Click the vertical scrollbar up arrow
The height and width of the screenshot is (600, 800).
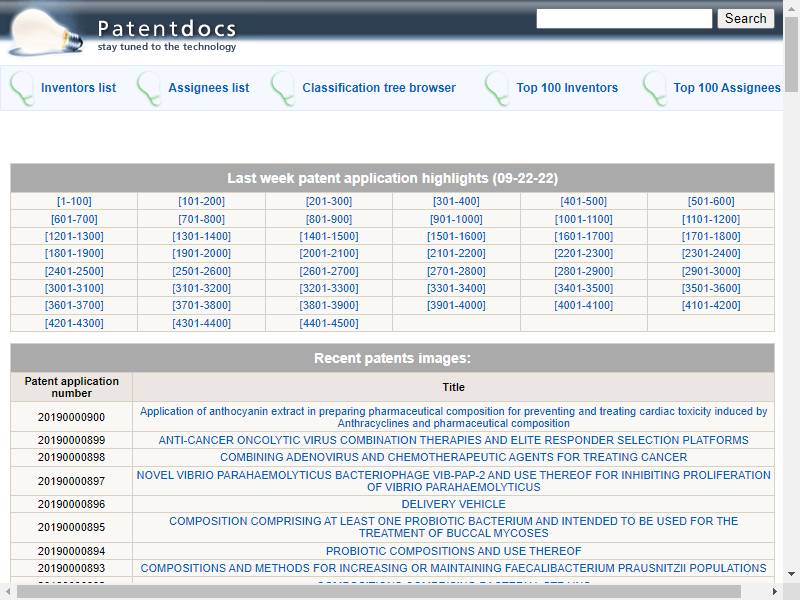pos(791,9)
